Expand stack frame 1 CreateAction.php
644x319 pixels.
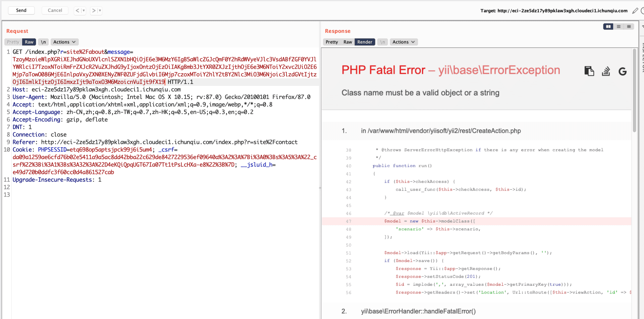476,131
